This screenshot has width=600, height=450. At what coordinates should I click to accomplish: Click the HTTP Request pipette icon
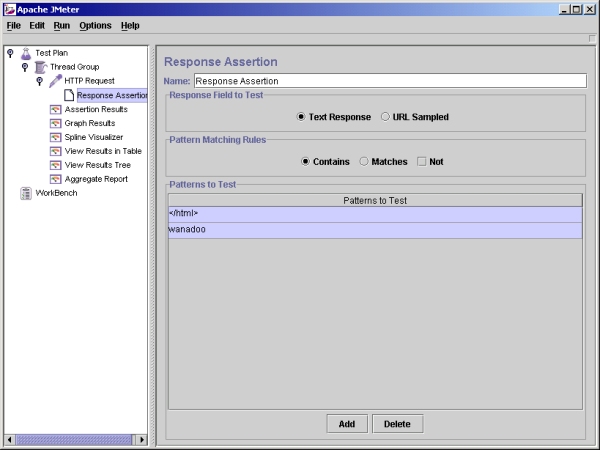point(55,81)
